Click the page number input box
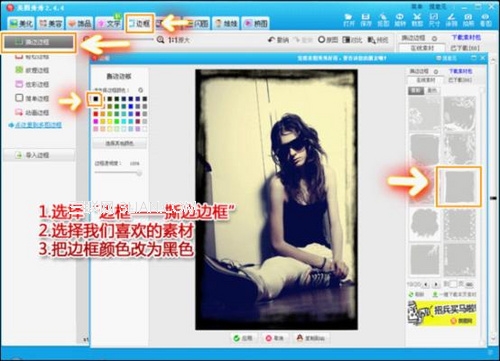 (x=453, y=284)
